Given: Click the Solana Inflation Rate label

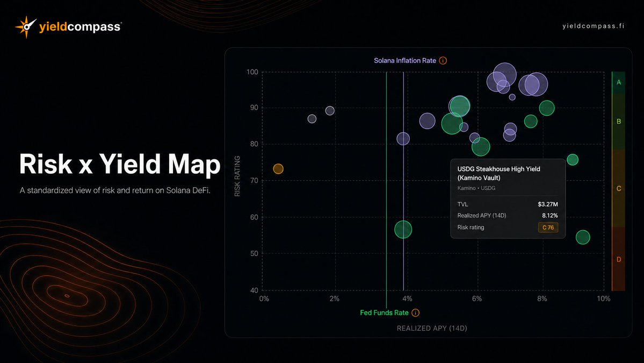Looking at the screenshot, I should pos(404,60).
